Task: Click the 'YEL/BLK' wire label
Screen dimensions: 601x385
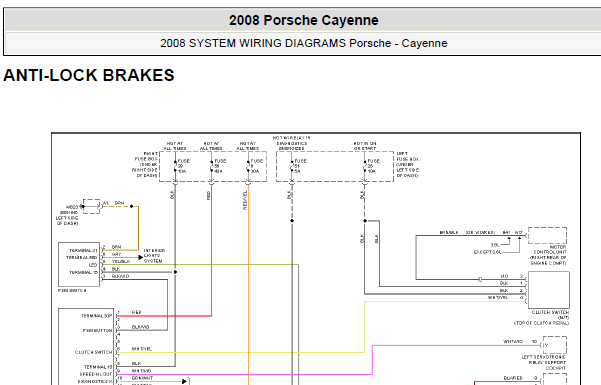Action: click(121, 262)
